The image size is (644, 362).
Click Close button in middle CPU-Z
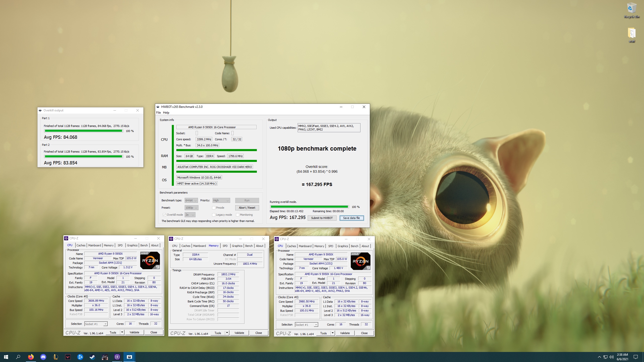259,333
